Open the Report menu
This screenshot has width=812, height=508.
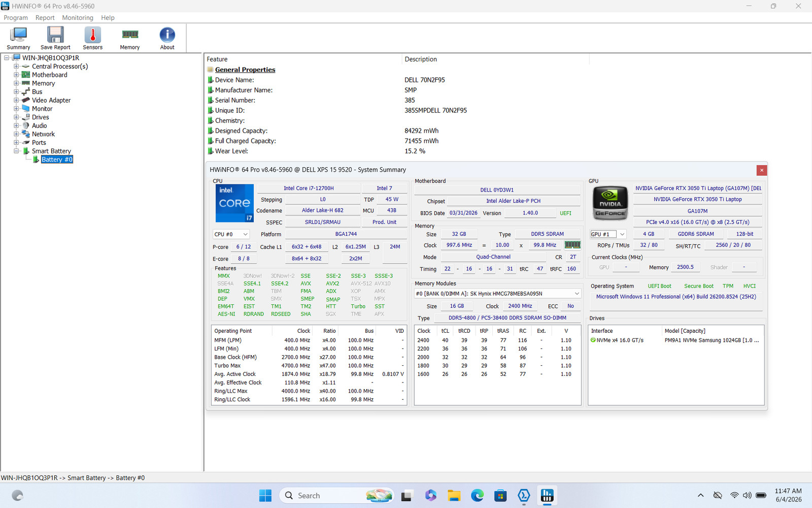(45, 18)
